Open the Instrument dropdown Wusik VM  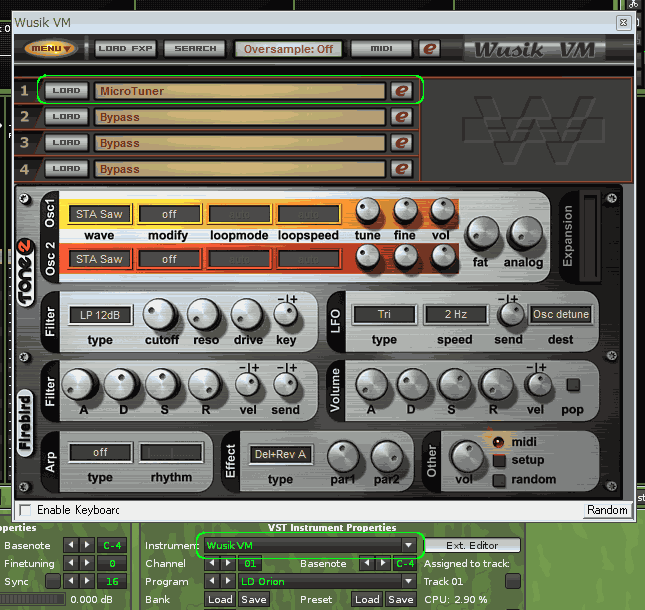coord(310,545)
